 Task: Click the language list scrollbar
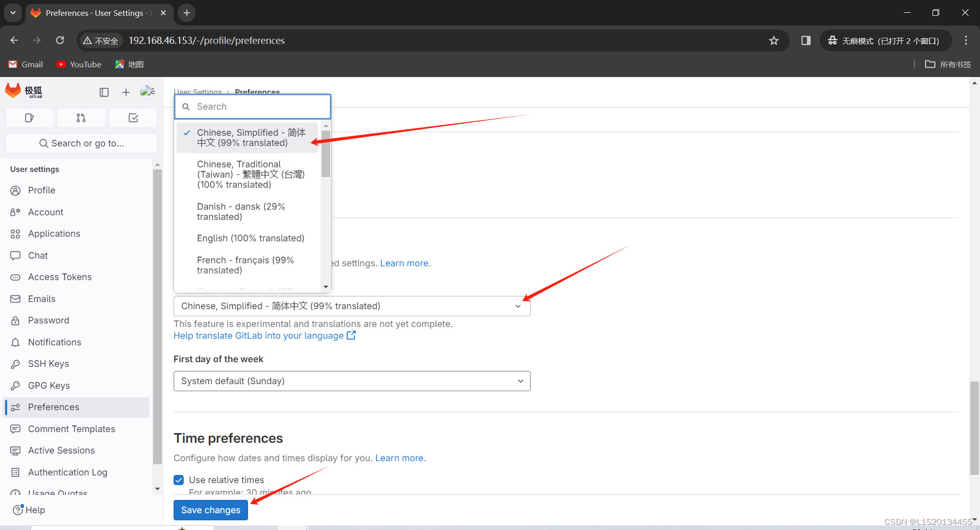(x=326, y=153)
